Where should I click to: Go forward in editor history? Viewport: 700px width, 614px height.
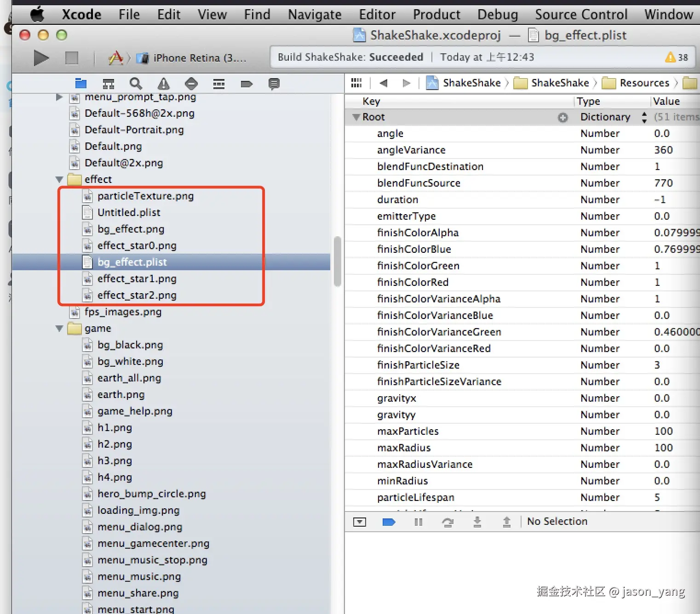pyautogui.click(x=406, y=83)
